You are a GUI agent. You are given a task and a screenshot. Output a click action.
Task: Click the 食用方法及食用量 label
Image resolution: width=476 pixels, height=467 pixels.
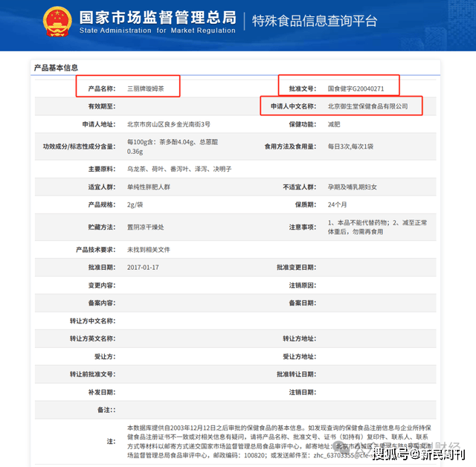pyautogui.click(x=290, y=146)
